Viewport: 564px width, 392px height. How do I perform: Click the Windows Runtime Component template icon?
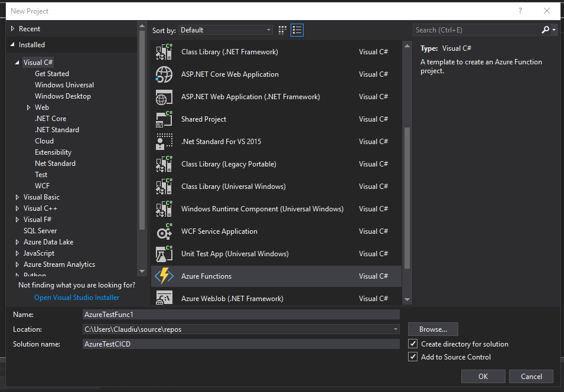click(164, 209)
